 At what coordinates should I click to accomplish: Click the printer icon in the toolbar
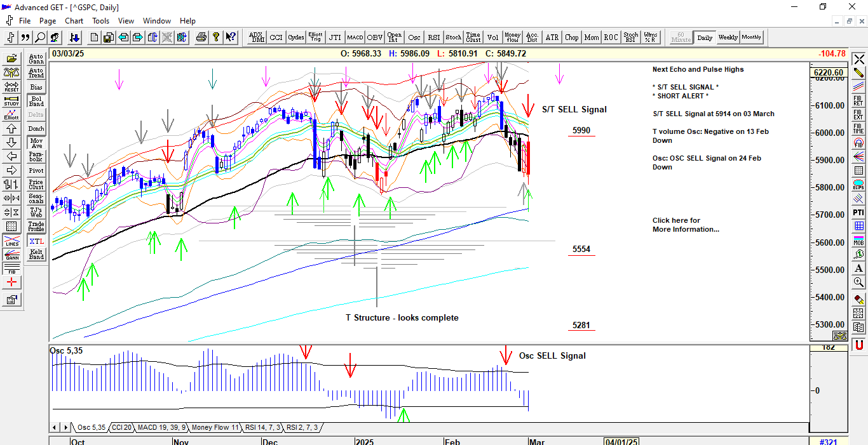[x=201, y=37]
